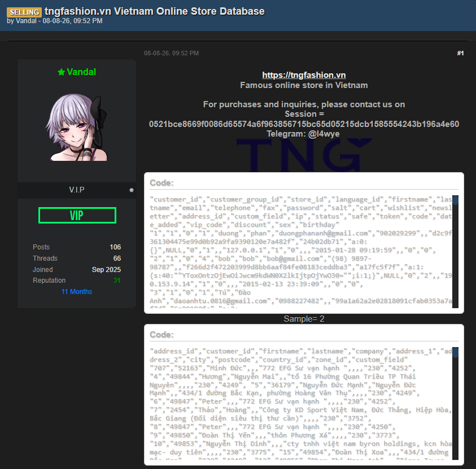Click the SELLING thread prefix badge

[x=24, y=12]
